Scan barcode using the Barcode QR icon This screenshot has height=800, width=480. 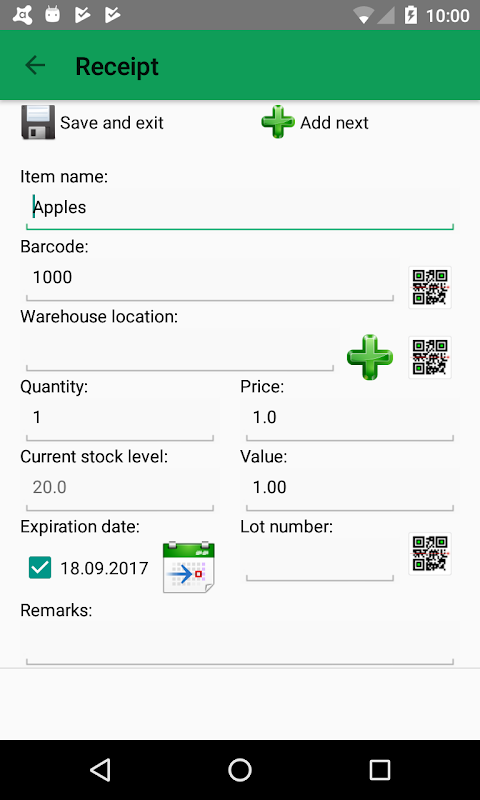tap(430, 287)
